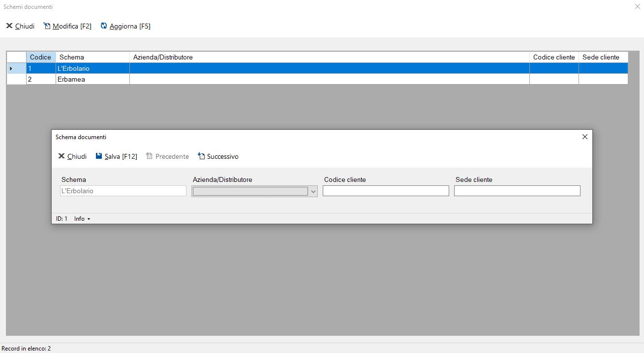644x353 pixels.
Task: Click Sede cliente column header
Action: [x=603, y=57]
